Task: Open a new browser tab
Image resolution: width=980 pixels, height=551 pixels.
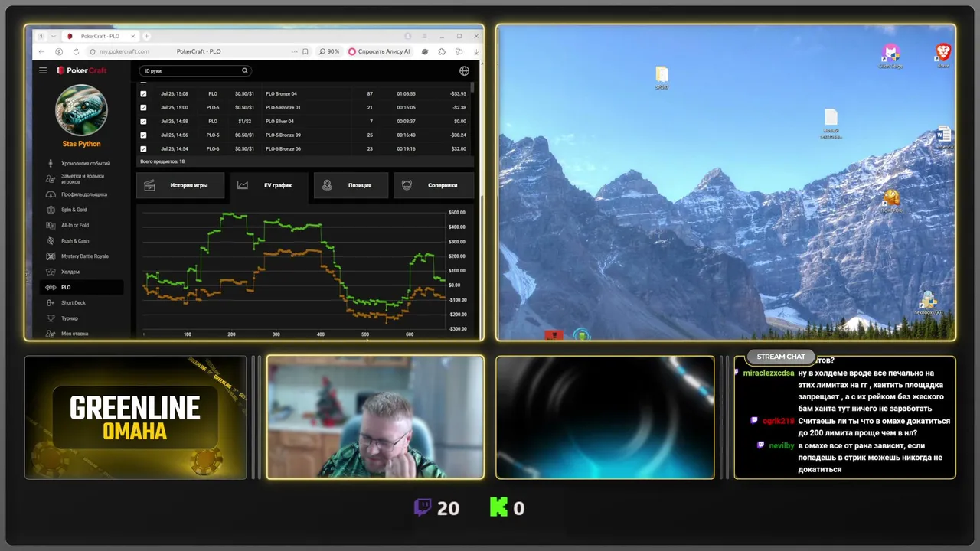Action: pyautogui.click(x=146, y=36)
